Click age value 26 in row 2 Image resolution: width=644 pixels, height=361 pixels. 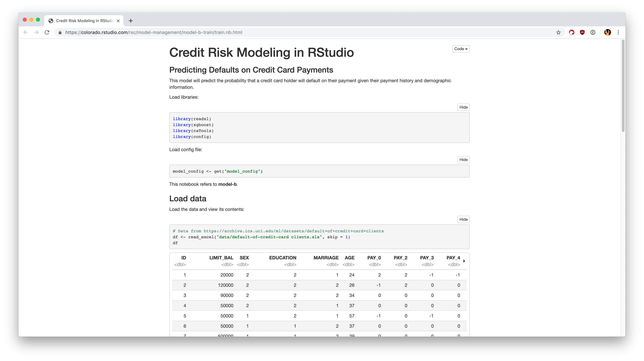[352, 285]
